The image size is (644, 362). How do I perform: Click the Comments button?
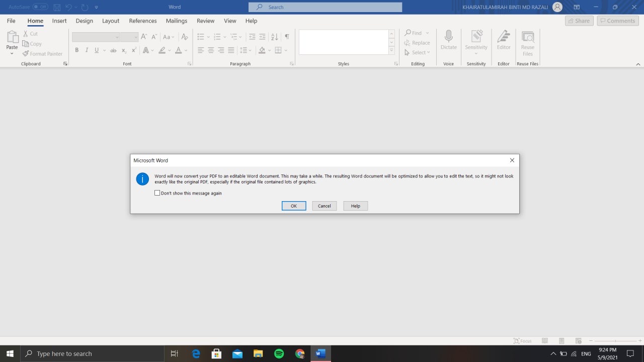618,21
